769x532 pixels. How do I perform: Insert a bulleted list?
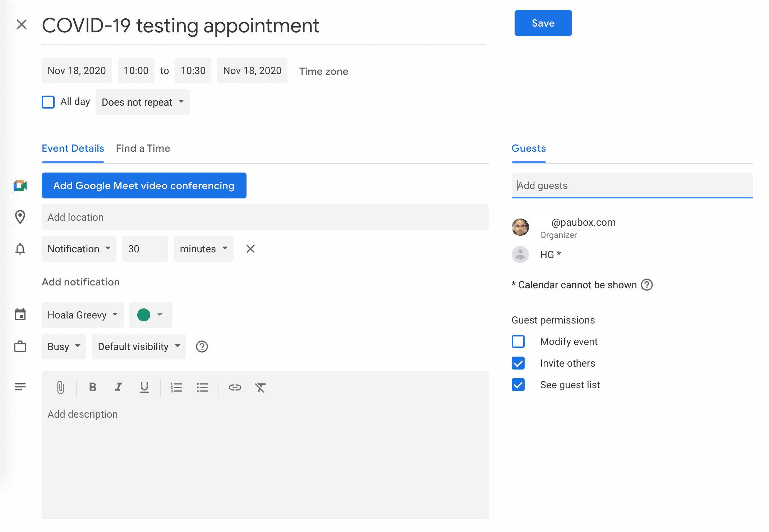[x=202, y=387]
